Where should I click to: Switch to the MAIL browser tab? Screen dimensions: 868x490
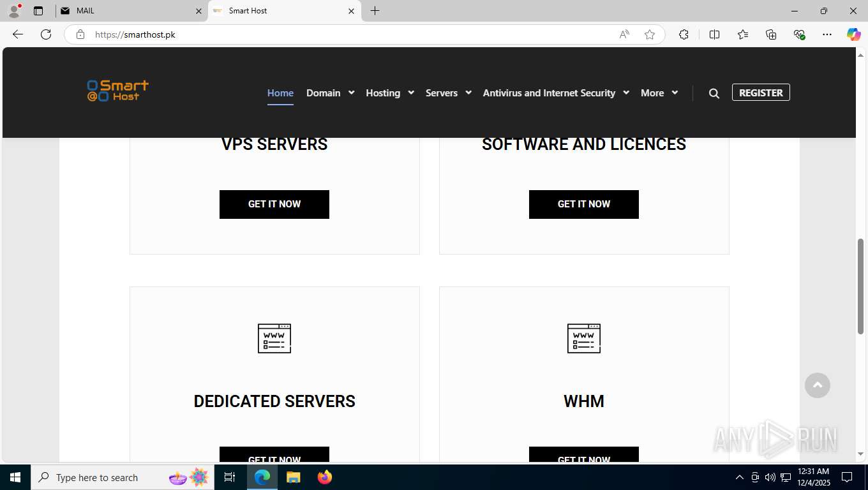(132, 11)
